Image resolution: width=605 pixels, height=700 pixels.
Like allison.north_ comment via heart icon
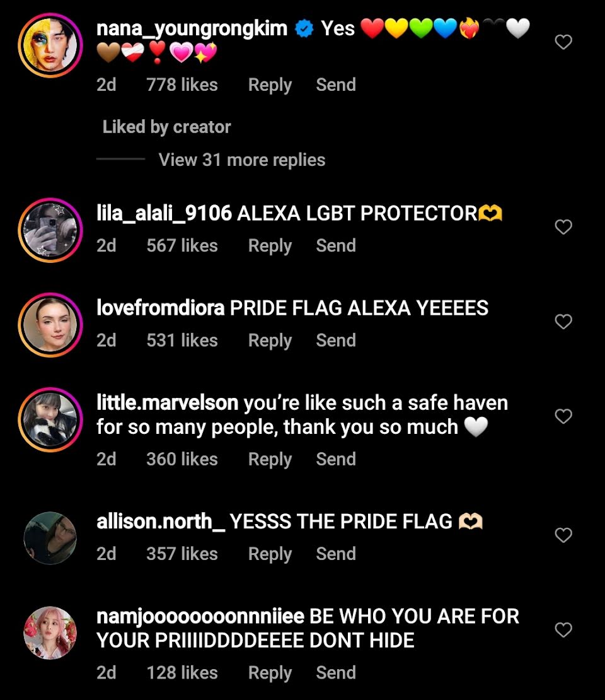point(563,535)
